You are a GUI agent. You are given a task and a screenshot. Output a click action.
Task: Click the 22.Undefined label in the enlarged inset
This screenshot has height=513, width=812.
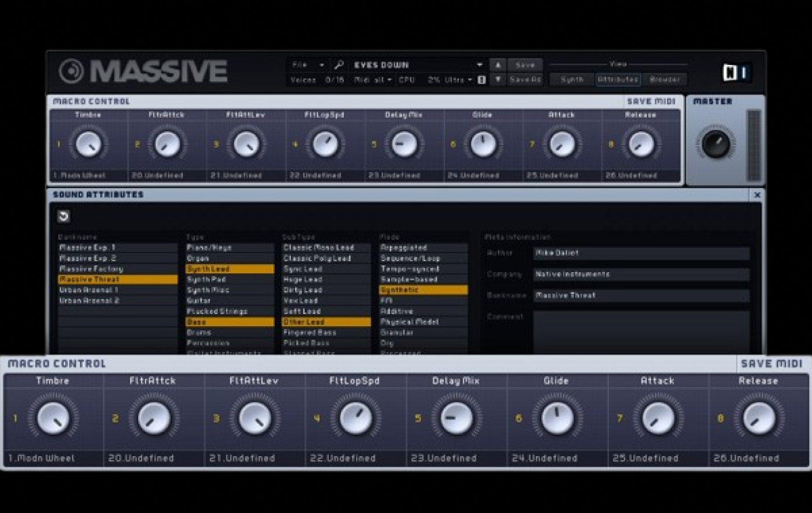click(x=342, y=458)
